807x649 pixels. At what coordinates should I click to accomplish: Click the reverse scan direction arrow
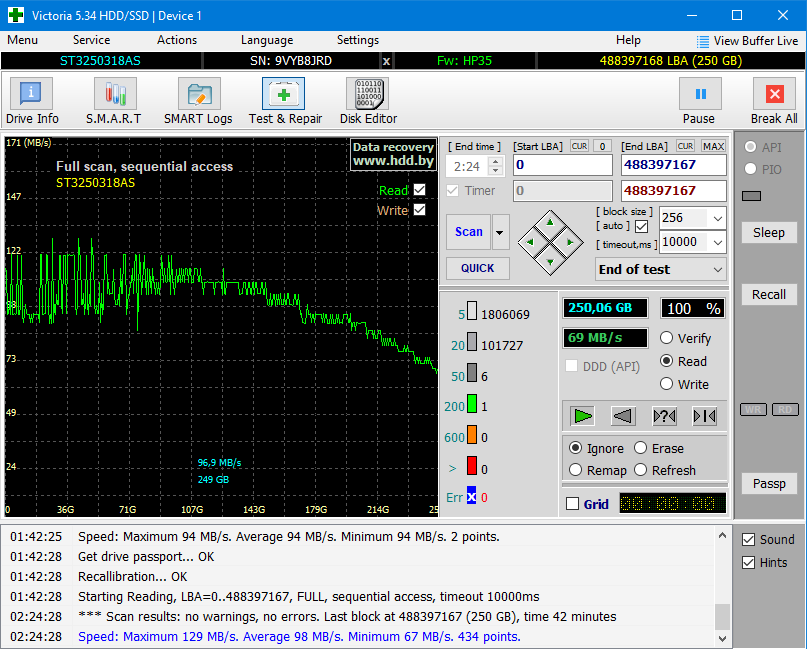tap(623, 416)
